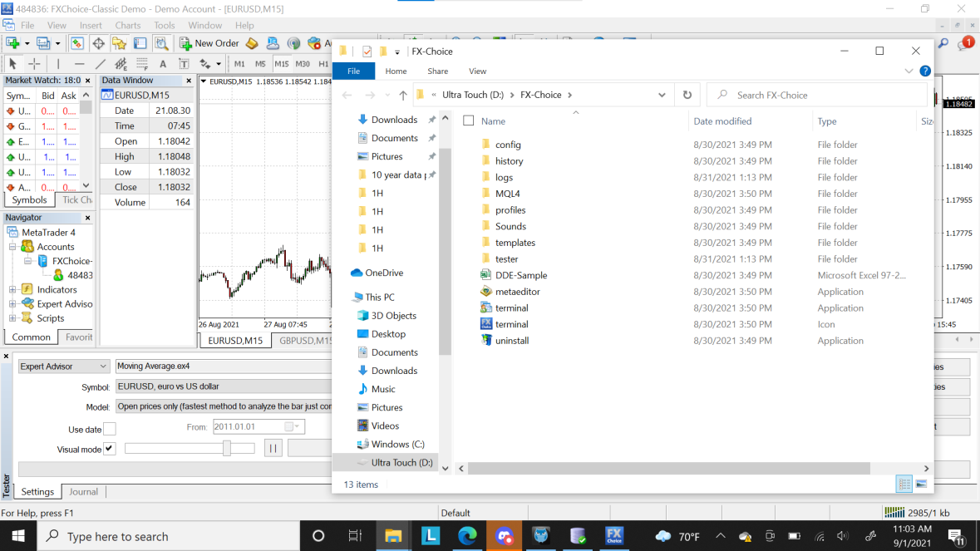Close the Data Window panel
Viewport: 980px width, 551px height.
[x=189, y=81]
